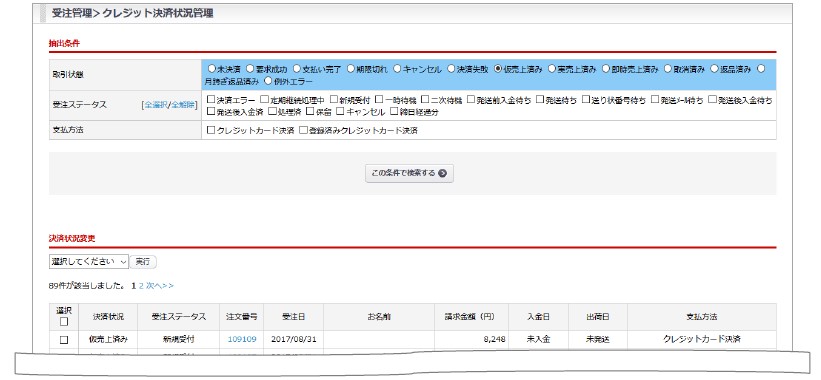Choose the 返品済み radio option
This screenshot has height=380, width=821.
(714, 69)
